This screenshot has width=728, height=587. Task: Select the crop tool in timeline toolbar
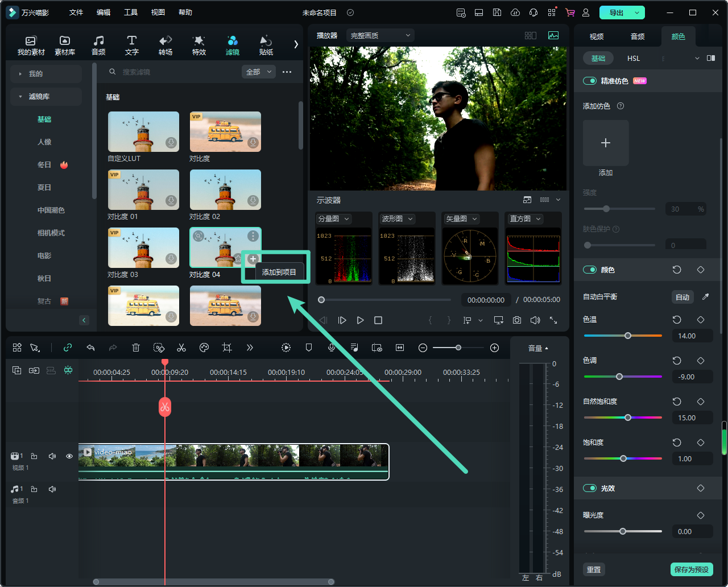point(227,348)
